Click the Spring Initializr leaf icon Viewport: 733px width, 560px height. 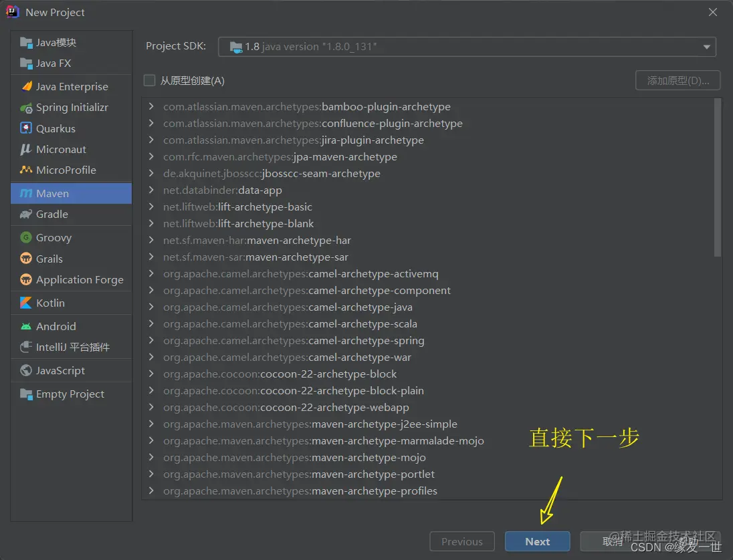(26, 108)
